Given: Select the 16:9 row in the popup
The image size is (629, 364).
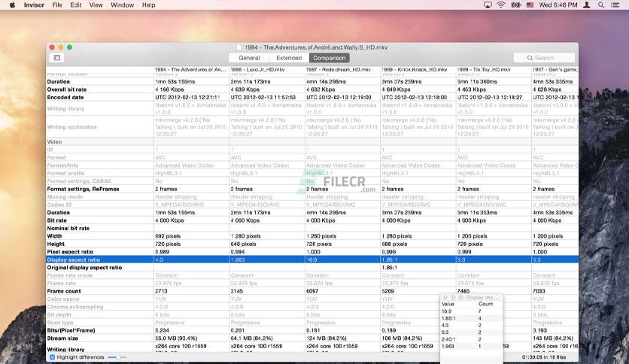Looking at the screenshot, I should [471, 311].
